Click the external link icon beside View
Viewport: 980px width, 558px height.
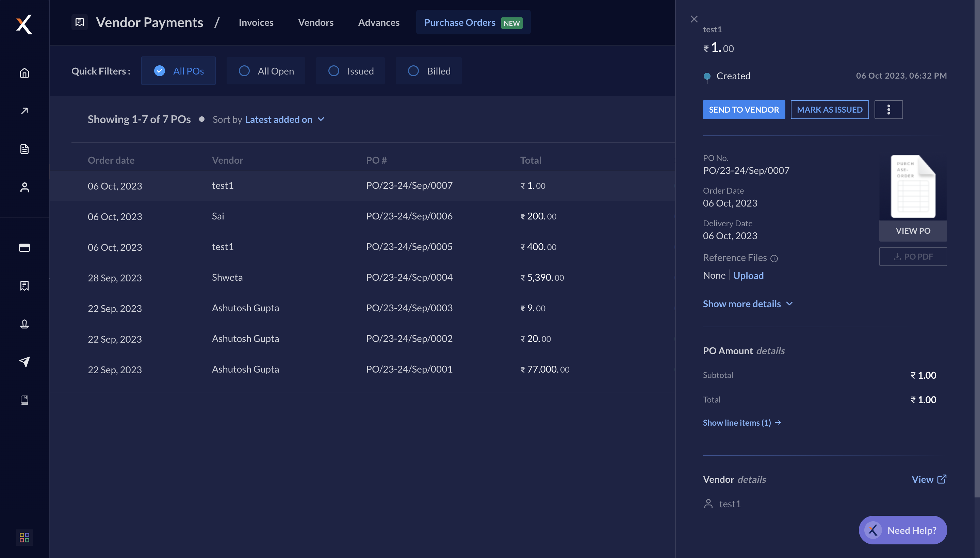(x=942, y=479)
